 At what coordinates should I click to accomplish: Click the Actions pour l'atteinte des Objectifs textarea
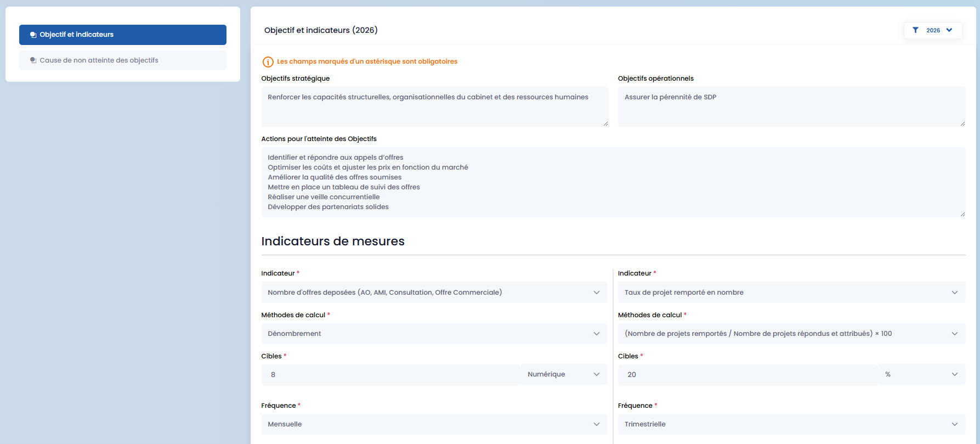click(x=613, y=182)
